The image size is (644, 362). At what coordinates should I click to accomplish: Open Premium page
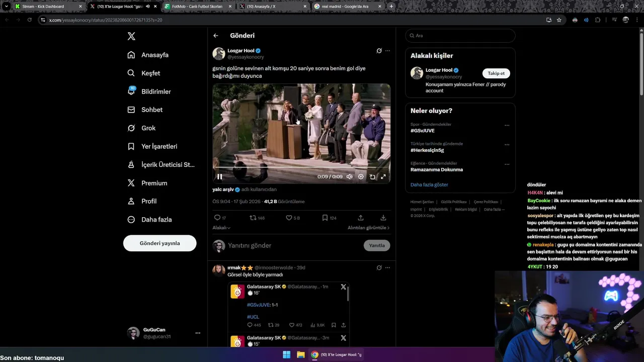point(147,183)
